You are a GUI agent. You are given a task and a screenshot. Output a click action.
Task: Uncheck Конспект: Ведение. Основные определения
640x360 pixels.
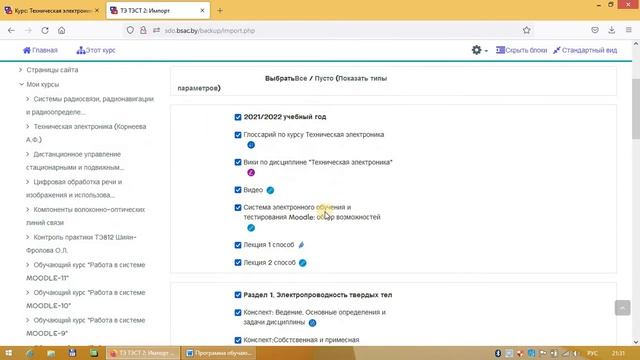pos(238,313)
